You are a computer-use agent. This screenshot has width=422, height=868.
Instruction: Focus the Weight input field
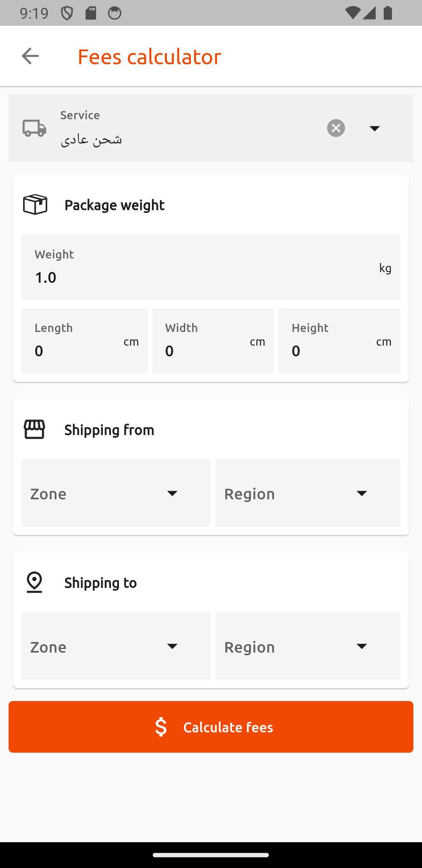tap(211, 267)
